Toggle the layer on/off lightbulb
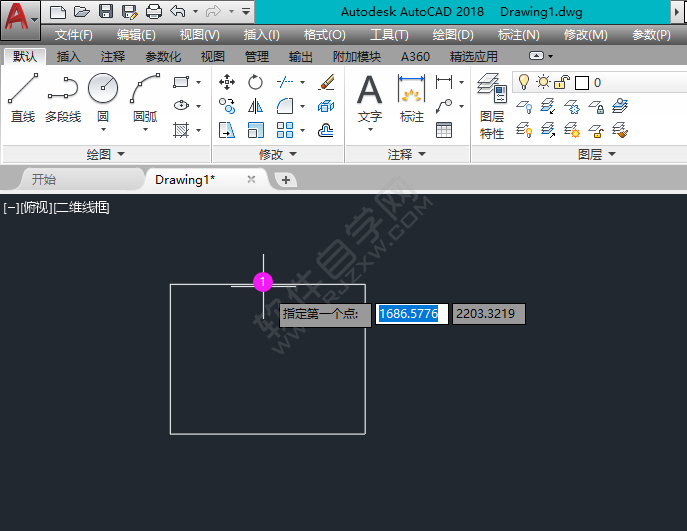Image resolution: width=687 pixels, height=531 pixels. coord(523,82)
